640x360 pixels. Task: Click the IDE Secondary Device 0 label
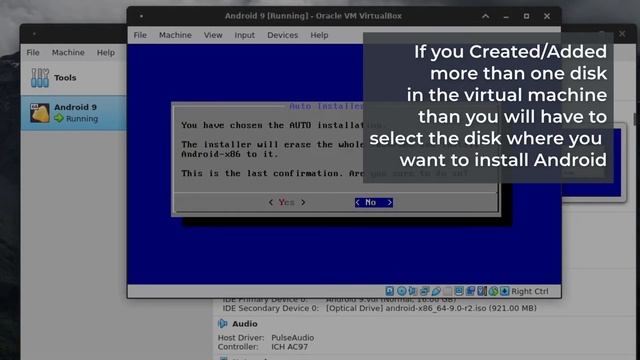coord(271,308)
